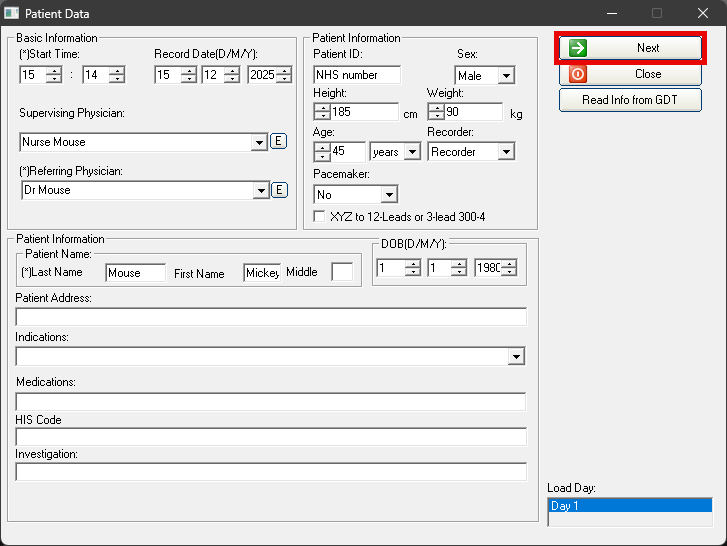Open the age units years dropdown

pyautogui.click(x=412, y=152)
